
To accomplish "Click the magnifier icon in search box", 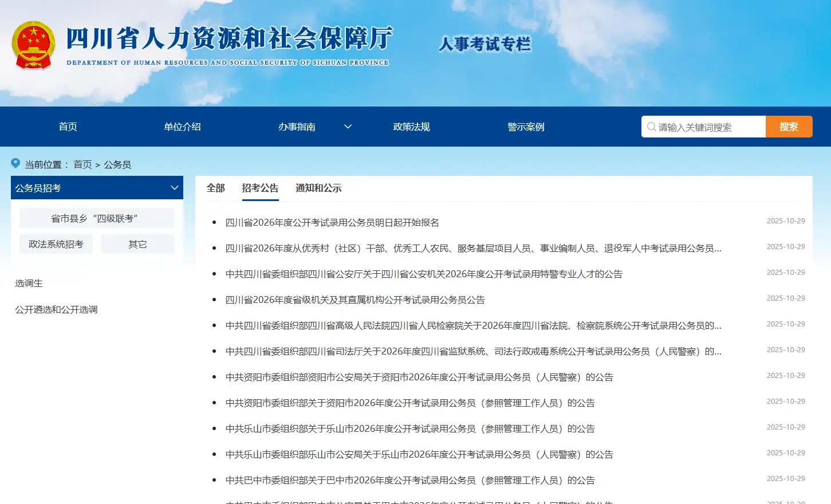I will 651,127.
